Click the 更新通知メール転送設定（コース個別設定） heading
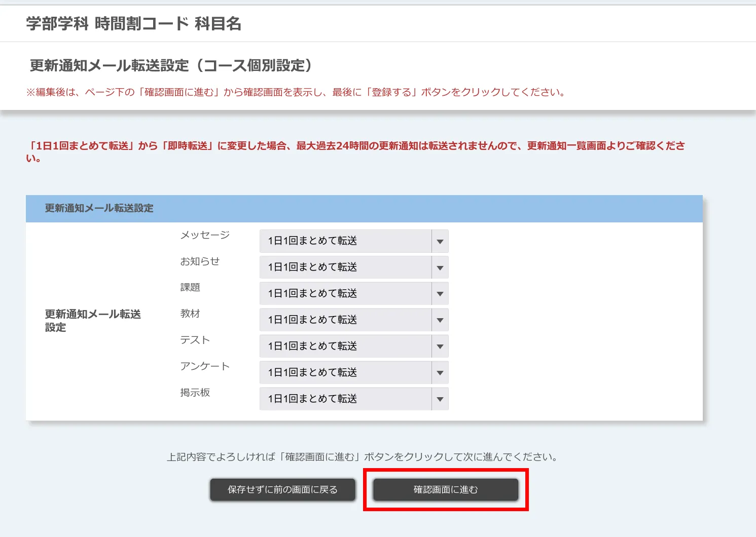 pyautogui.click(x=171, y=65)
